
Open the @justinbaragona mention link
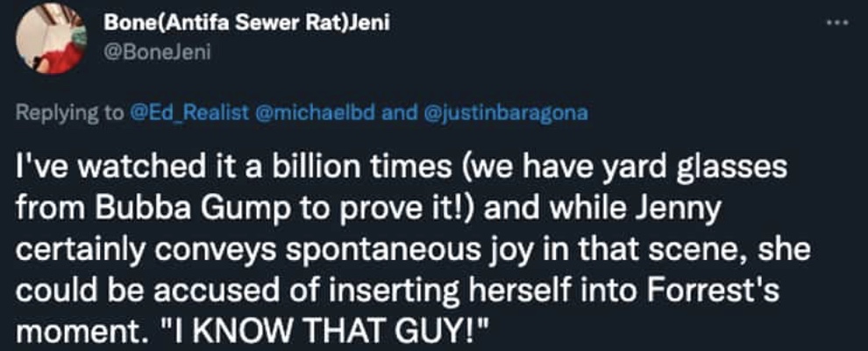click(505, 113)
